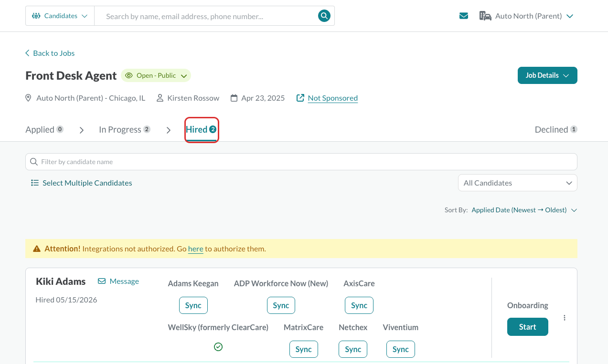Click the magnifier icon in candidate filter
608x364 pixels.
pyautogui.click(x=34, y=162)
